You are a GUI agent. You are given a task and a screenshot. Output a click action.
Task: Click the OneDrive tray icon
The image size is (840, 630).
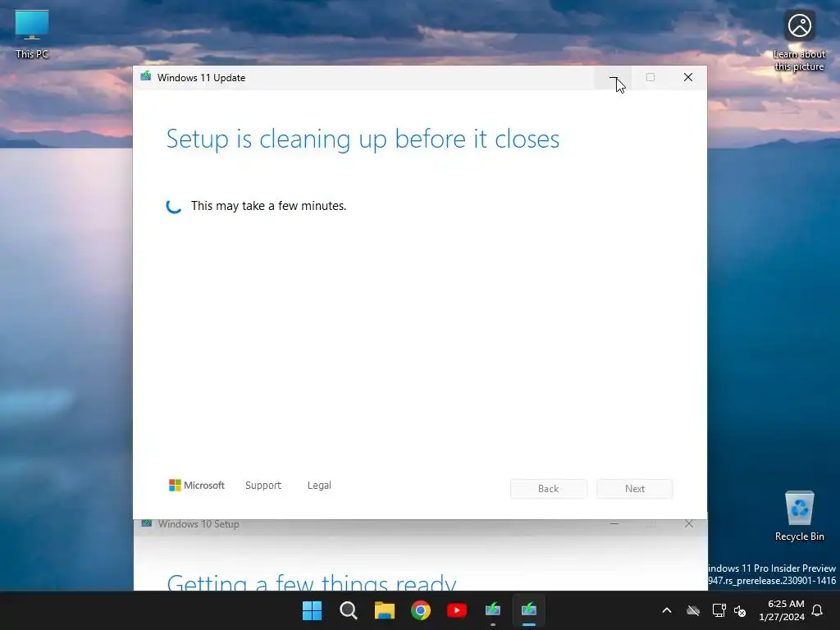[693, 610]
